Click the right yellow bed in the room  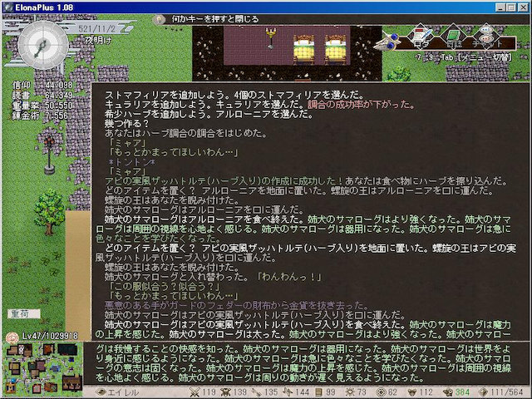coord(336,50)
